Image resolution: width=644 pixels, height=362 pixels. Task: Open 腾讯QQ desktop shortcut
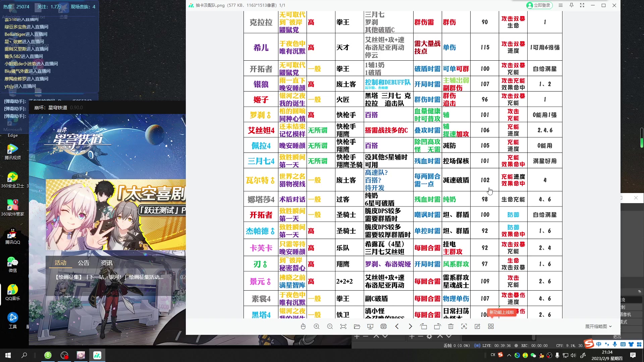13,236
